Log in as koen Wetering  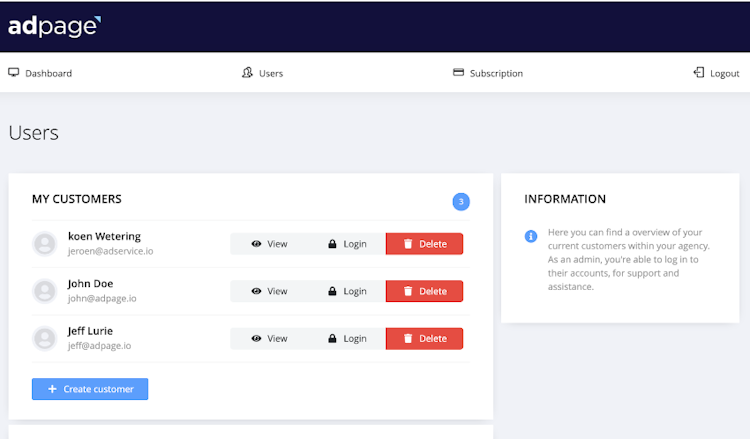(347, 244)
